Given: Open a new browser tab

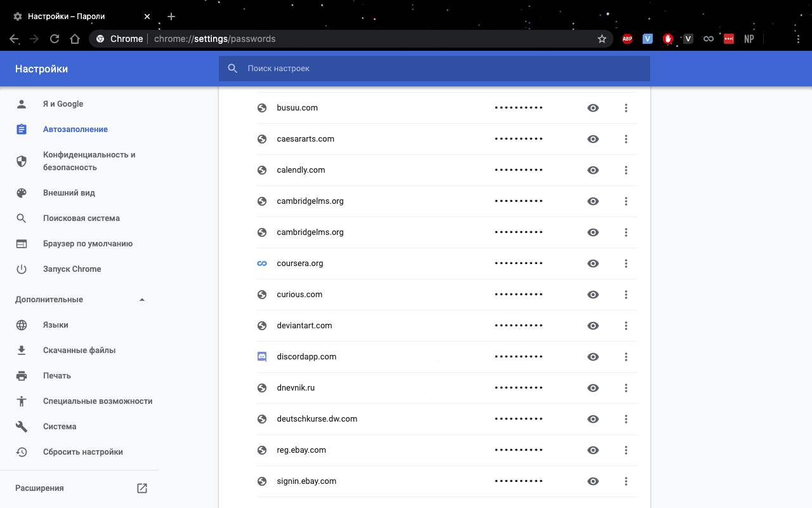Looking at the screenshot, I should pos(171,17).
